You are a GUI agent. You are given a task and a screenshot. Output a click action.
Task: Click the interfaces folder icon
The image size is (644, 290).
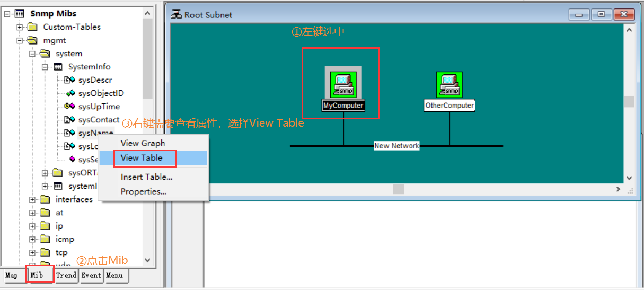46,199
